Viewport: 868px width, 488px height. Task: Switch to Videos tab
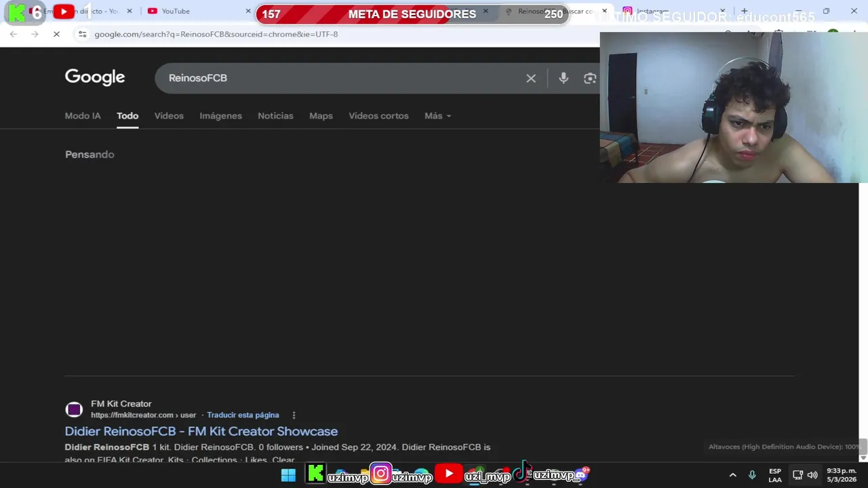pyautogui.click(x=169, y=116)
